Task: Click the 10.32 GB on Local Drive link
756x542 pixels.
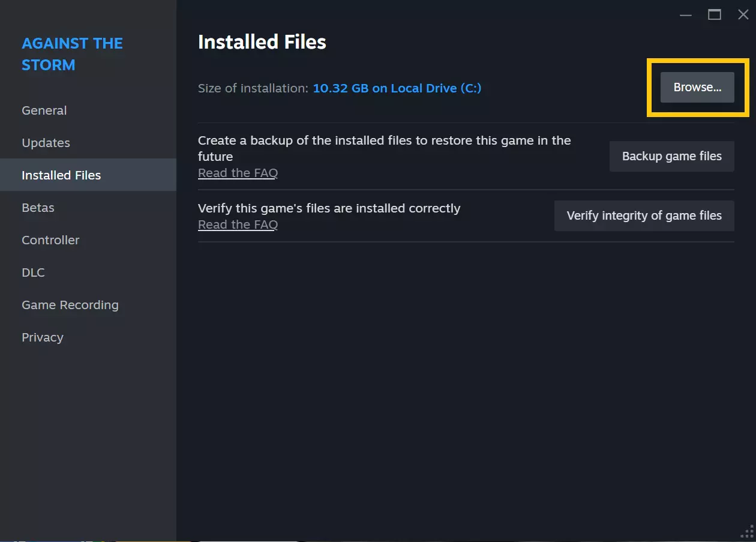Action: coord(397,88)
